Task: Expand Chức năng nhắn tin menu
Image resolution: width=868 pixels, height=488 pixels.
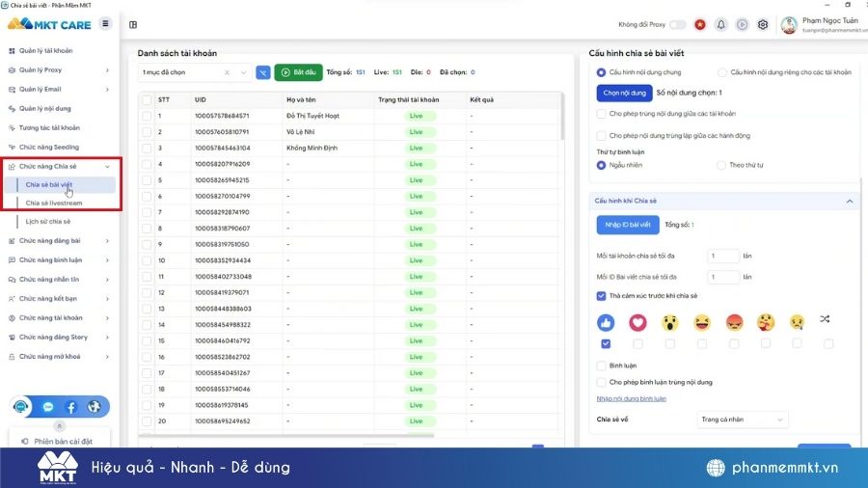Action: (x=107, y=280)
